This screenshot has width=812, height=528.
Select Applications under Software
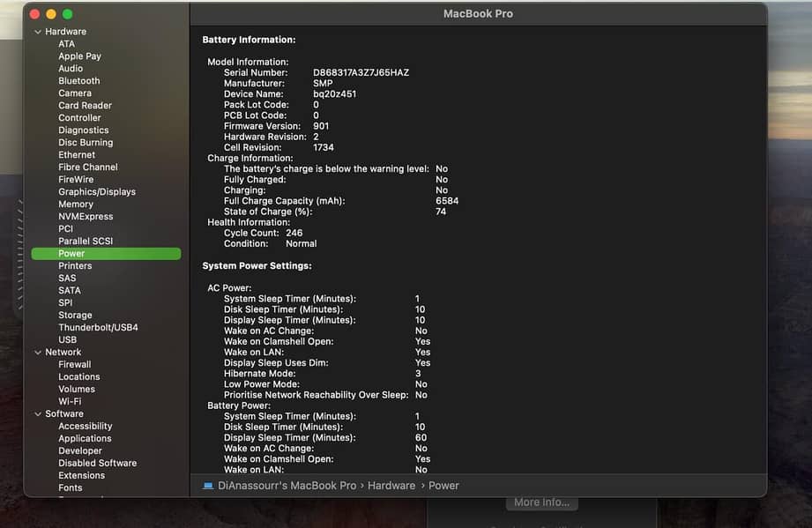(85, 439)
